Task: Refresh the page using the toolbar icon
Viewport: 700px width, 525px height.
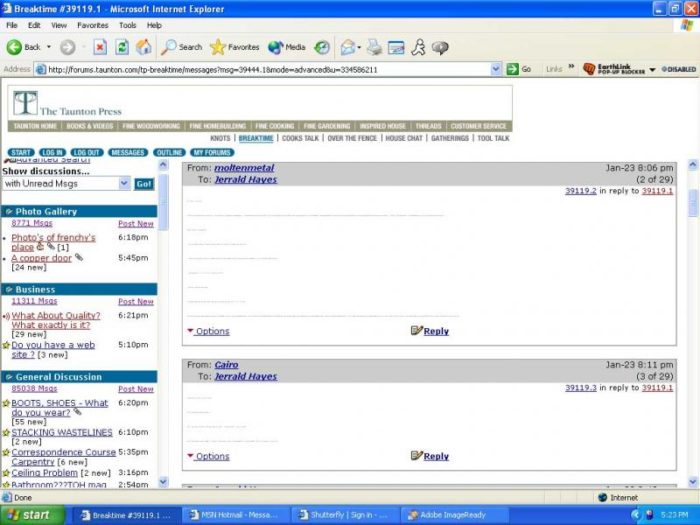Action: point(122,47)
